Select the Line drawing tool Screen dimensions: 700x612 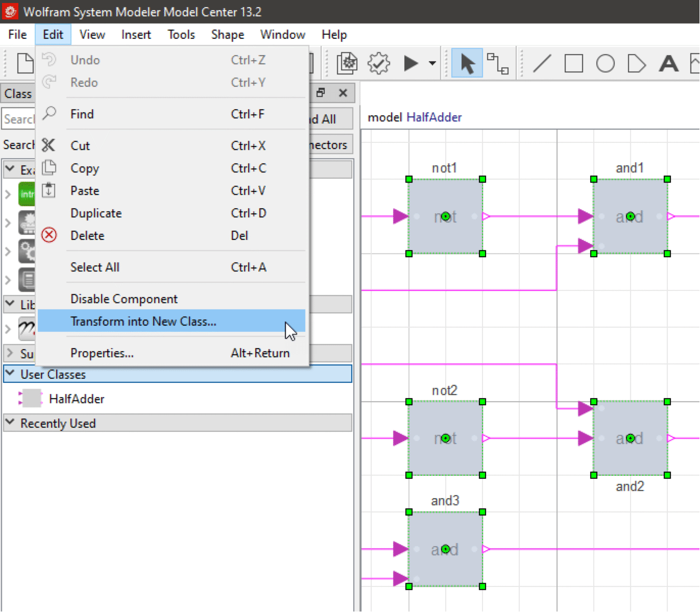542,63
